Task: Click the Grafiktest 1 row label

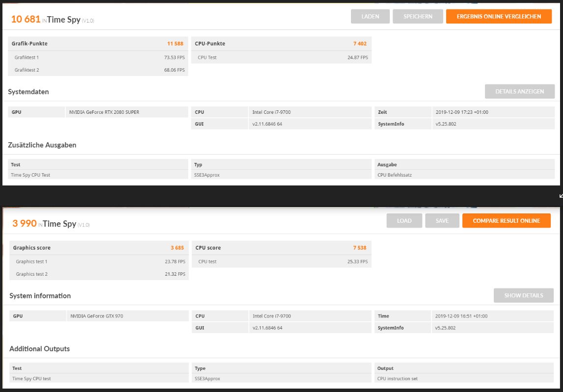Action: pos(27,57)
